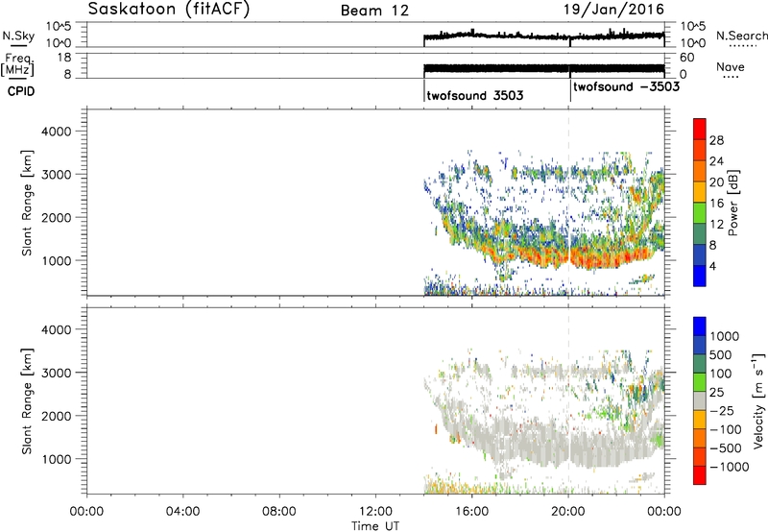Click the '20:00' time tick label
The image size is (768, 532).
[568, 512]
